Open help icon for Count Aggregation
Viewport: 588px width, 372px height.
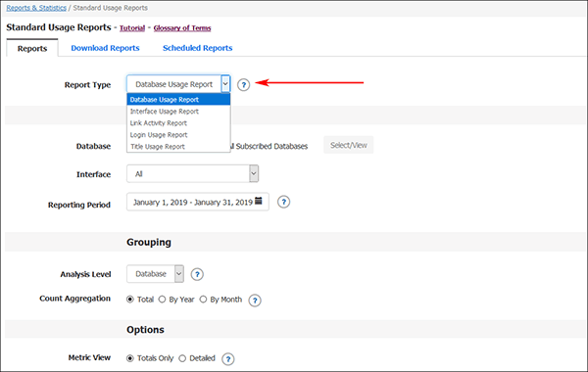tap(255, 301)
